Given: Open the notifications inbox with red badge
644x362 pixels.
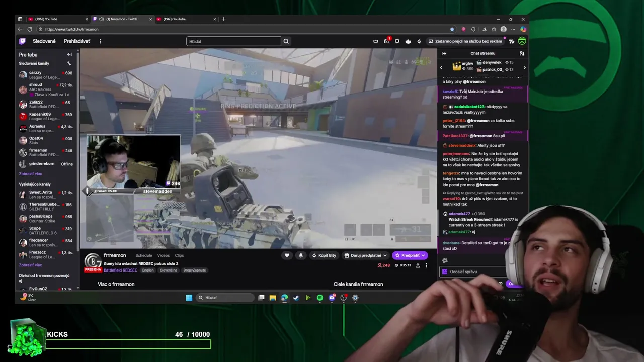Looking at the screenshot, I should pos(386,41).
